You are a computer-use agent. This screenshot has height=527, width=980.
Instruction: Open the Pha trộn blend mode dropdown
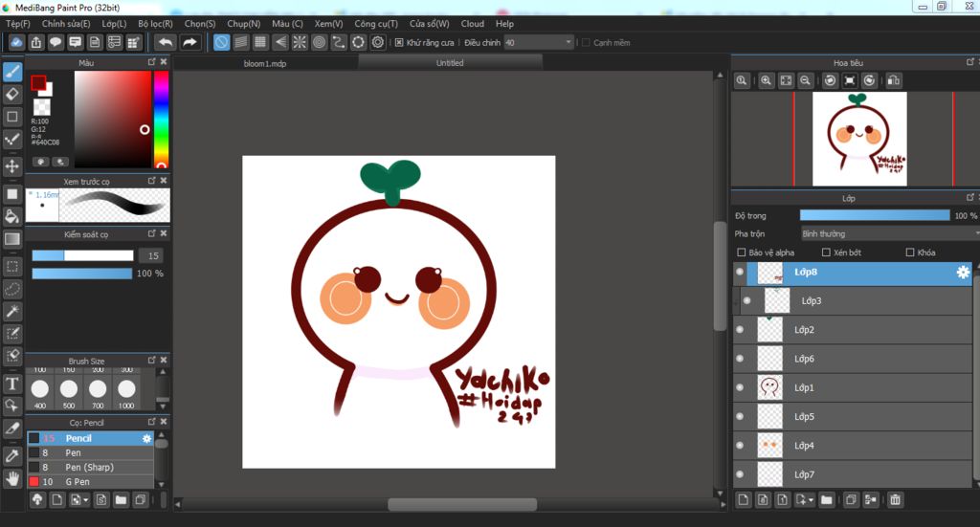point(889,233)
